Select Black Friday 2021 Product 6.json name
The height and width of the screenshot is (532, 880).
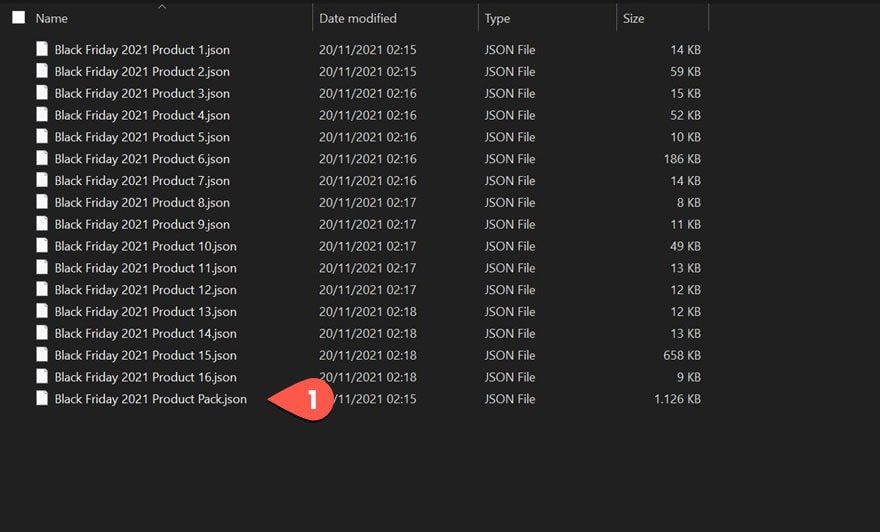click(x=142, y=159)
